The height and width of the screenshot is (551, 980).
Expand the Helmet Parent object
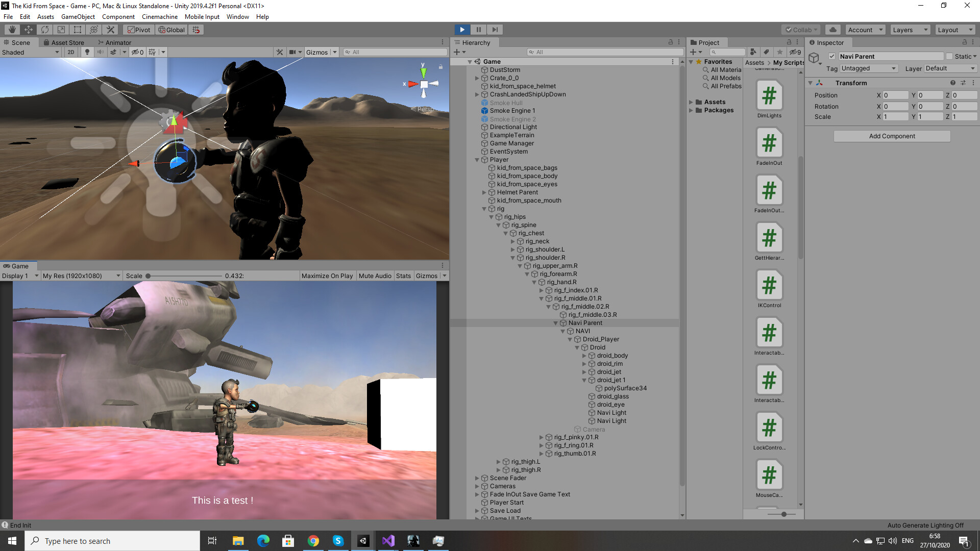pyautogui.click(x=484, y=192)
